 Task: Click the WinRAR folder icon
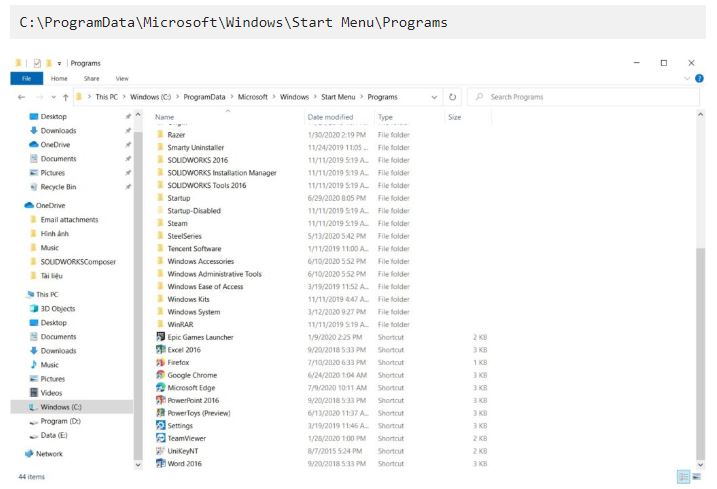coord(161,324)
